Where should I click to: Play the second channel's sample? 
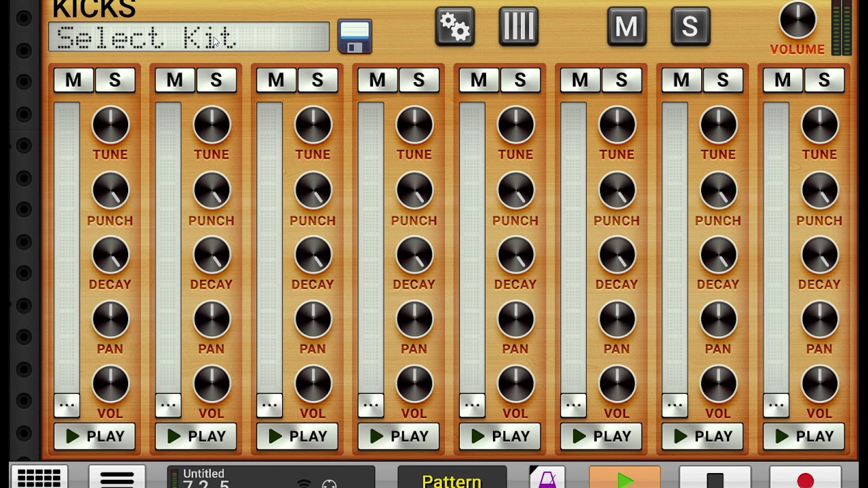pos(196,436)
